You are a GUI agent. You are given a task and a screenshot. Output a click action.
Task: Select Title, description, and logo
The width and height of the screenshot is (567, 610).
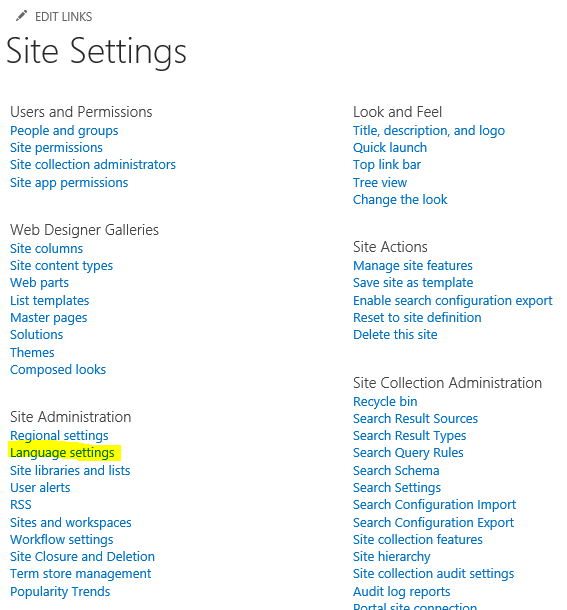pyautogui.click(x=429, y=131)
